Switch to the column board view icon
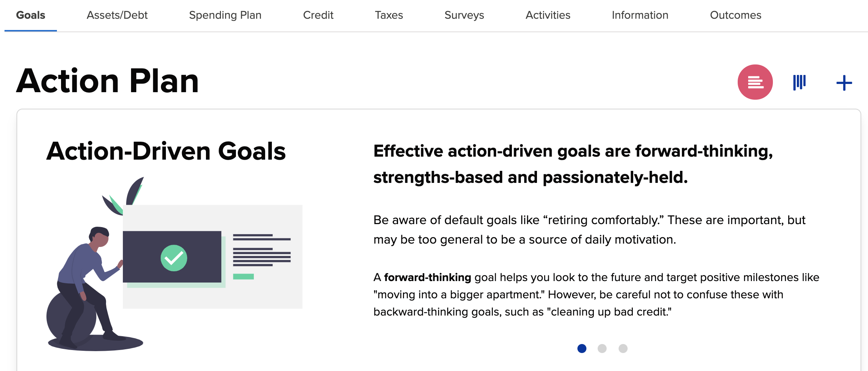This screenshot has height=371, width=868. click(x=799, y=82)
